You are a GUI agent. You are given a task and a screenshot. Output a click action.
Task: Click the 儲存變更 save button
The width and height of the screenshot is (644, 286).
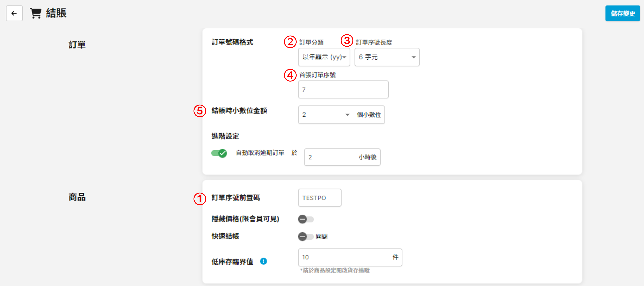point(622,13)
